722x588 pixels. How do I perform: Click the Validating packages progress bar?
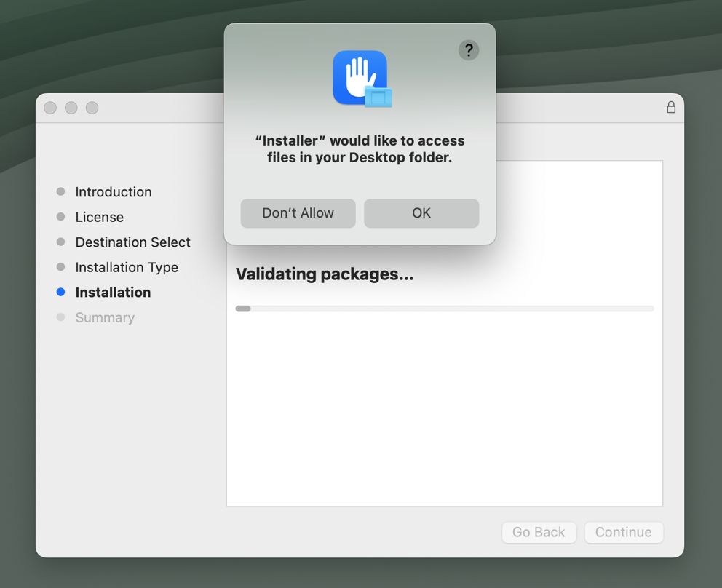click(444, 308)
